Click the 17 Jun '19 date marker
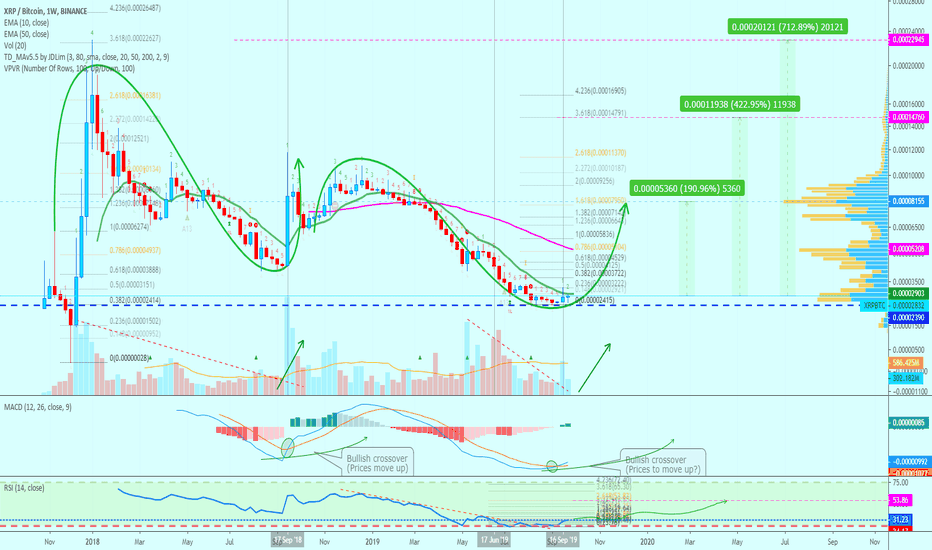Image resolution: width=932 pixels, height=550 pixels. coord(495,540)
